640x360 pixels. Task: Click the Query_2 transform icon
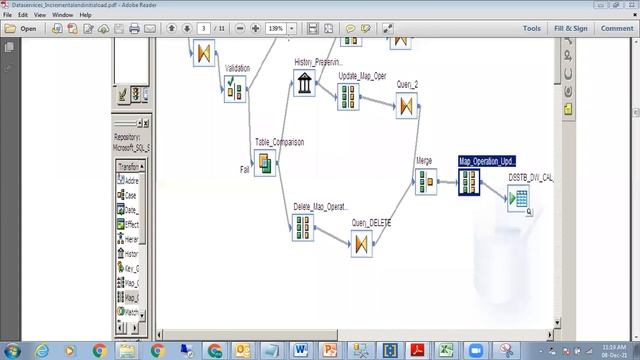407,106
